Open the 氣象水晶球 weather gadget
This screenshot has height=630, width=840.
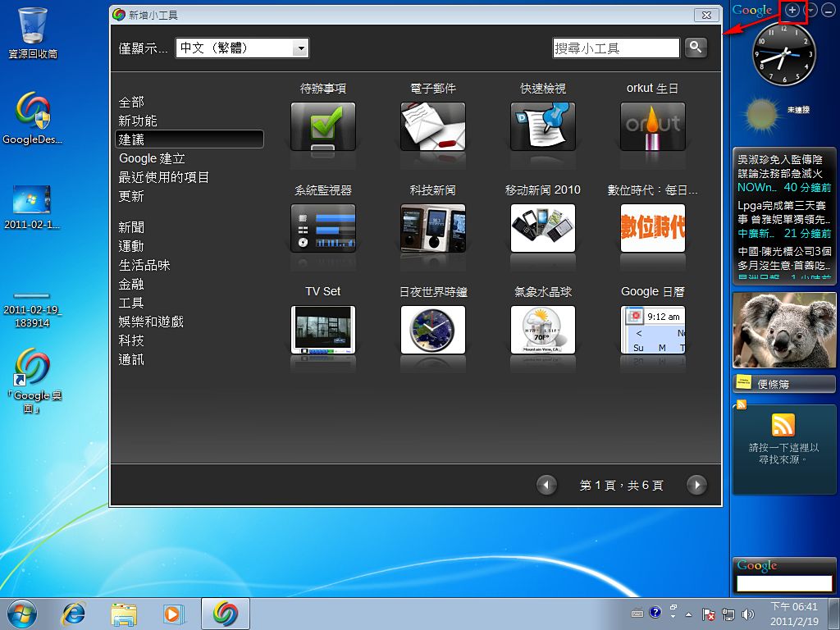coord(543,330)
